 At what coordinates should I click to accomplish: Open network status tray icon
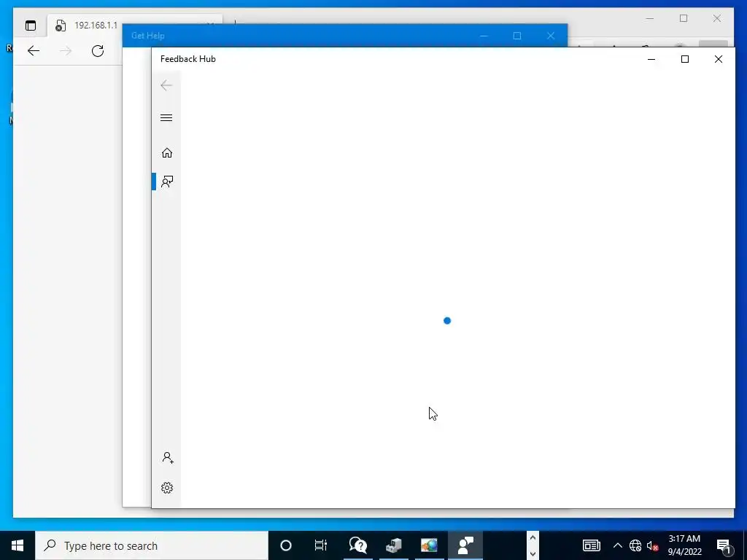tap(635, 545)
